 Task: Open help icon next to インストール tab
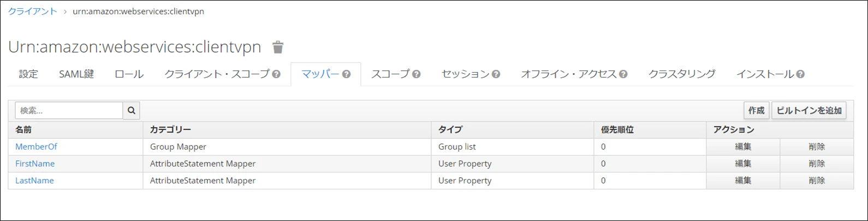coord(800,74)
